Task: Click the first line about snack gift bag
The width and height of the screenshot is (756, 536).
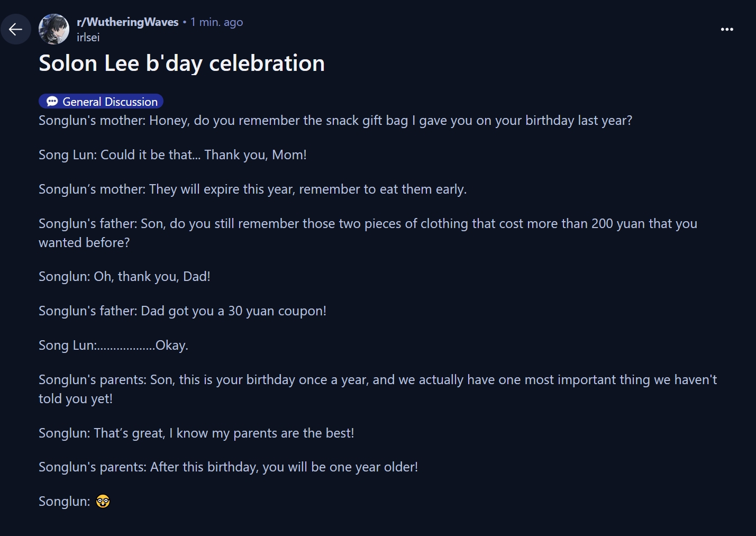Action: 335,121
